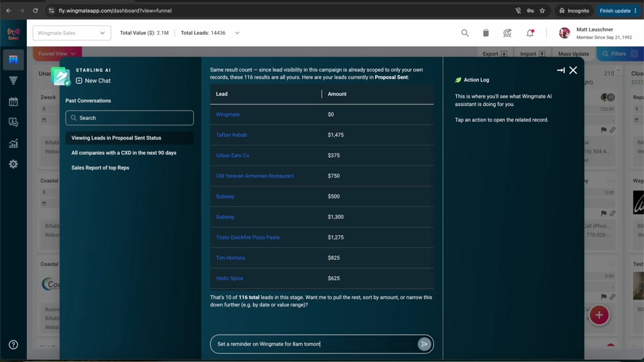Click the '$625' amount cell
The height and width of the screenshot is (362, 644).
click(x=333, y=278)
